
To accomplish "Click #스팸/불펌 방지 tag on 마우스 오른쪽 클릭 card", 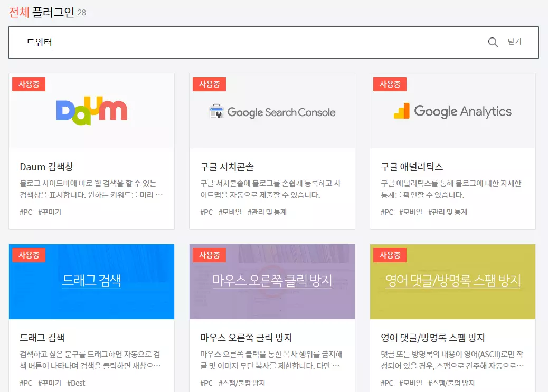I will [x=242, y=383].
